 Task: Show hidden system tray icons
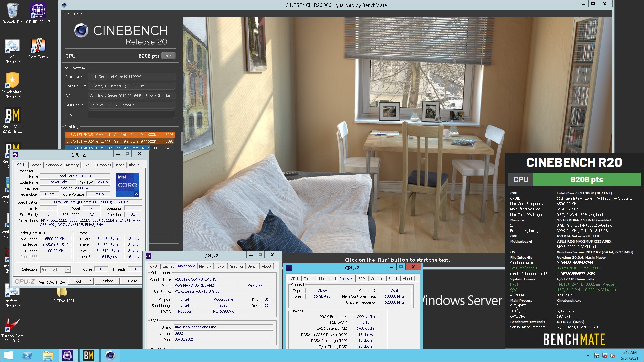(x=588, y=355)
